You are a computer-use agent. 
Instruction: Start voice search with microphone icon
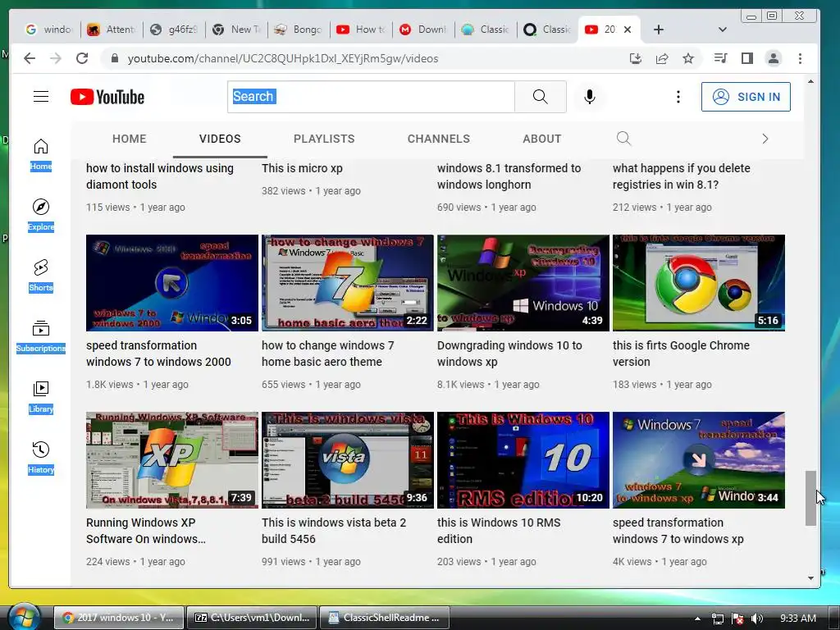(589, 97)
